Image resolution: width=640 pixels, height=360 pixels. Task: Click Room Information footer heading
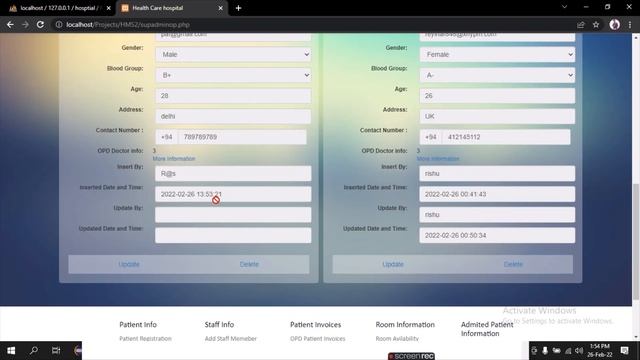coord(405,325)
